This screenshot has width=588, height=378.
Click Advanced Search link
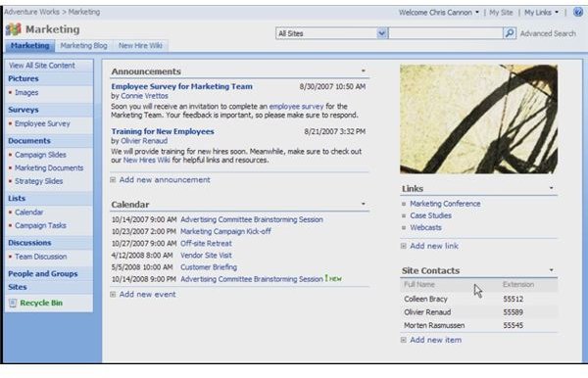tap(548, 33)
